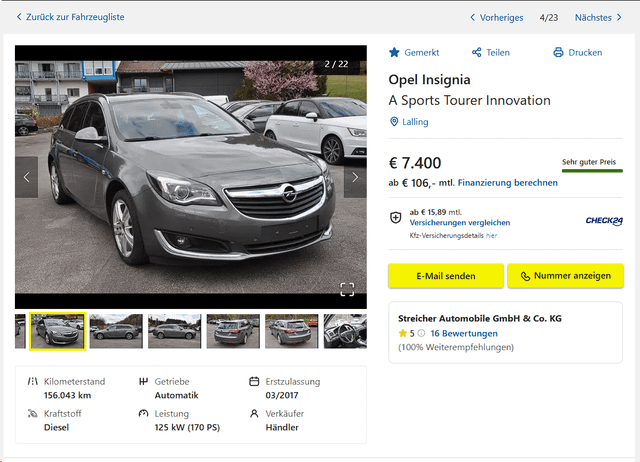This screenshot has height=462, width=640.
Task: Click the insurance shield icon
Action: click(395, 218)
